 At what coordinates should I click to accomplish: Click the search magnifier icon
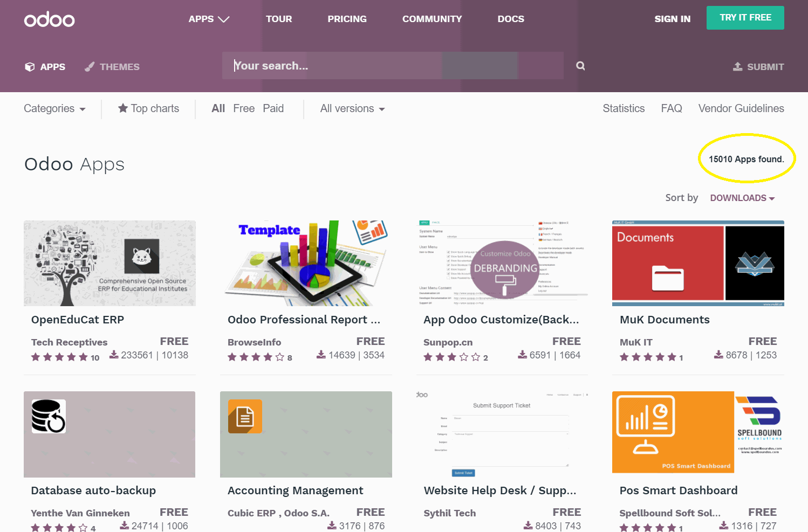pyautogui.click(x=580, y=65)
